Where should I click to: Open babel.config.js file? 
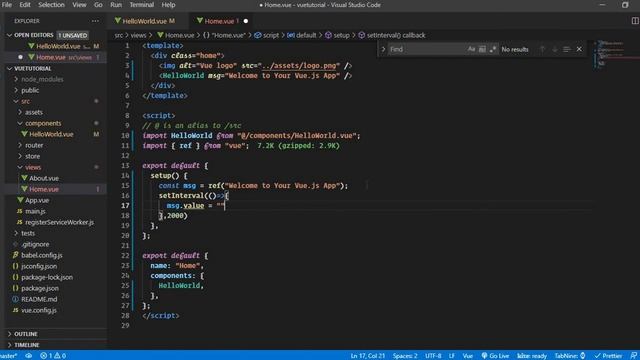pyautogui.click(x=42, y=256)
